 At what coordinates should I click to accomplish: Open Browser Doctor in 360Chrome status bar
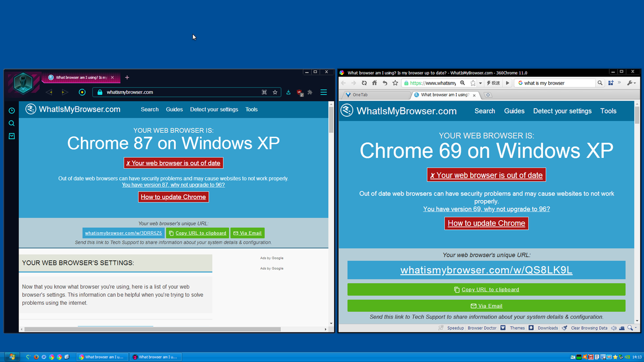point(482,328)
